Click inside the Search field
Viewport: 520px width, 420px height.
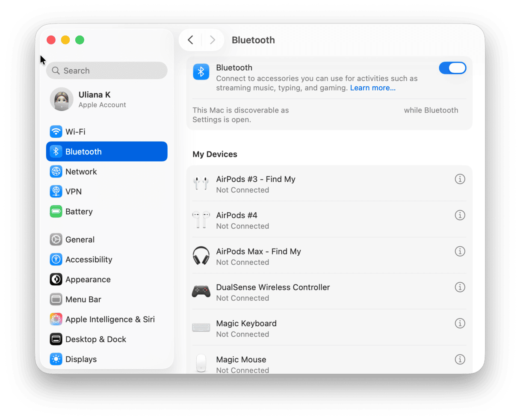106,70
